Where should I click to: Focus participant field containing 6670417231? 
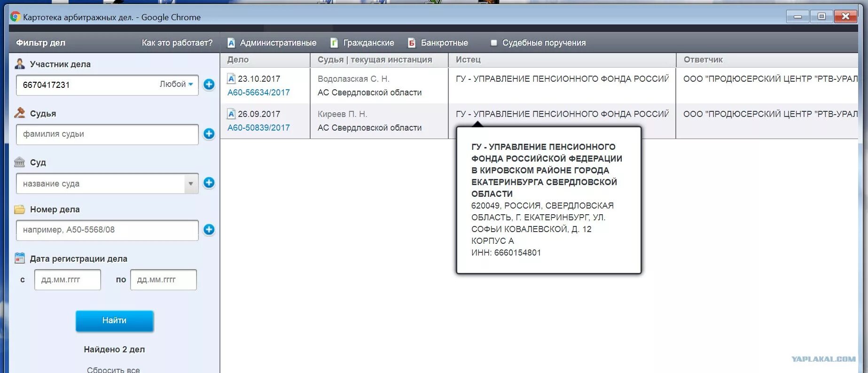(x=107, y=85)
